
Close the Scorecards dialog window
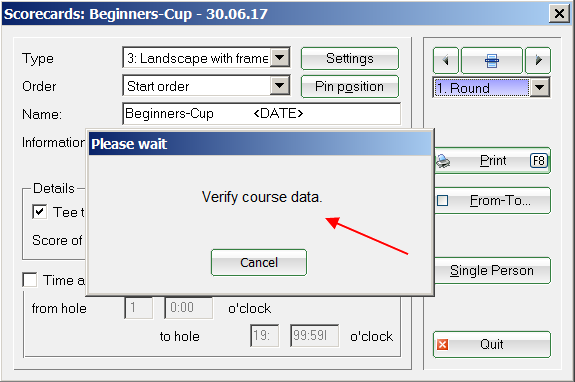(x=559, y=14)
